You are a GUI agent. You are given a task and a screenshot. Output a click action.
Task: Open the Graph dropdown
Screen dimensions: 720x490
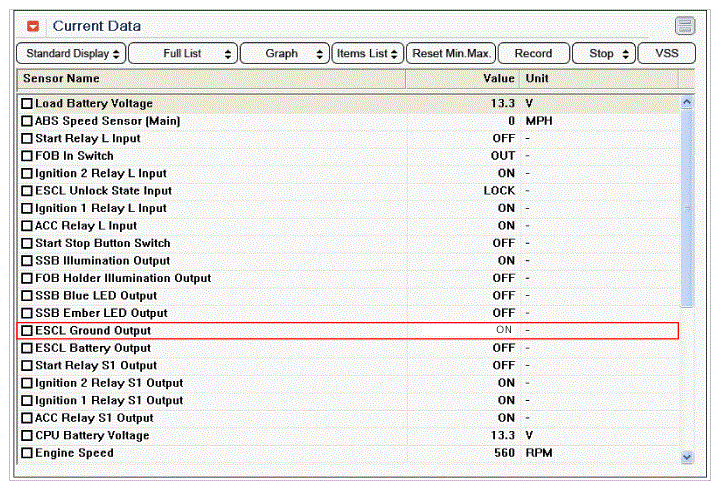(x=285, y=53)
